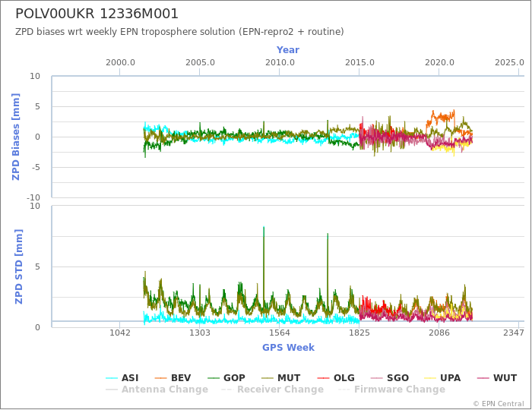Viewport: 532px width, 410px height.
Task: Click GPS week label 1042
Action: (x=120, y=333)
